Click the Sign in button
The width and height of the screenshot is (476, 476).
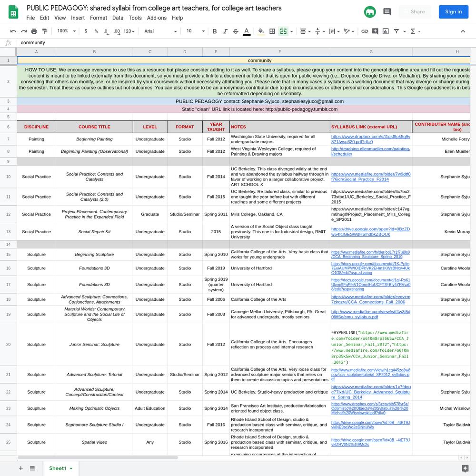click(x=453, y=12)
